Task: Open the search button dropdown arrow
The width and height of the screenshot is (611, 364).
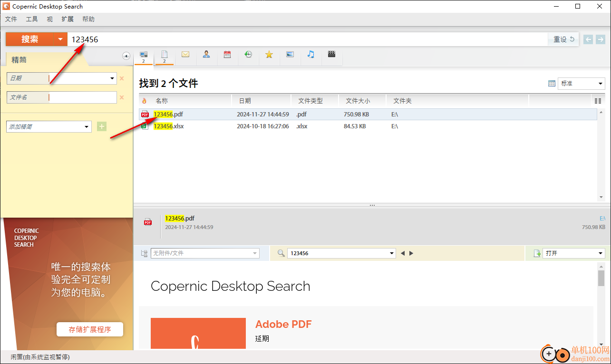Action: coord(60,39)
